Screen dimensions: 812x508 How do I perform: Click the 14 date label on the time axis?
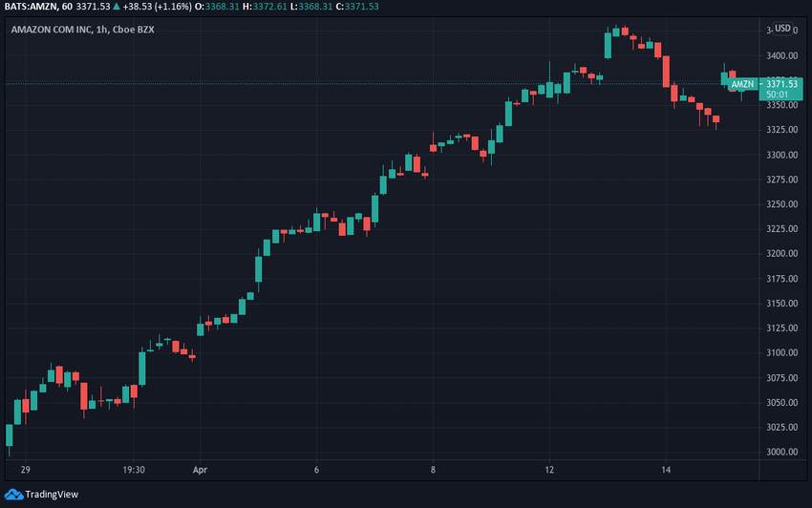click(x=666, y=470)
